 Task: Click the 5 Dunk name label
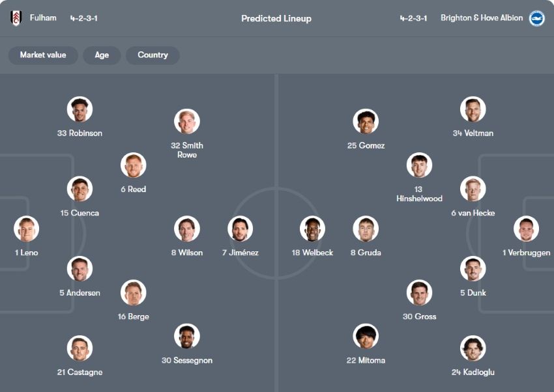pyautogui.click(x=473, y=293)
